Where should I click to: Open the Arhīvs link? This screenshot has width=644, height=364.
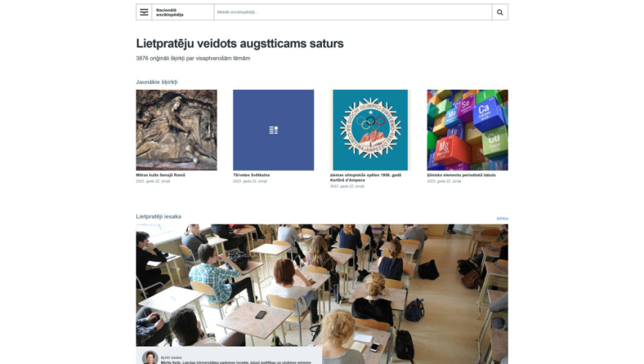[x=502, y=219]
